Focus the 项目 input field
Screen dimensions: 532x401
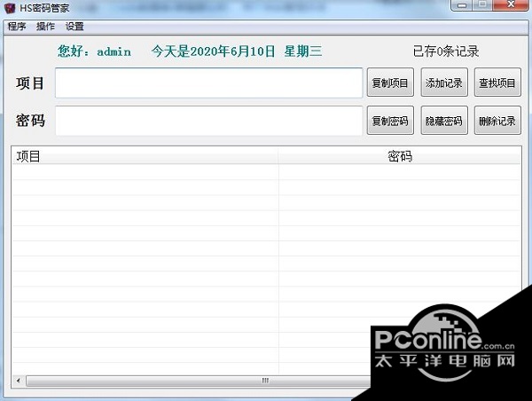[209, 83]
